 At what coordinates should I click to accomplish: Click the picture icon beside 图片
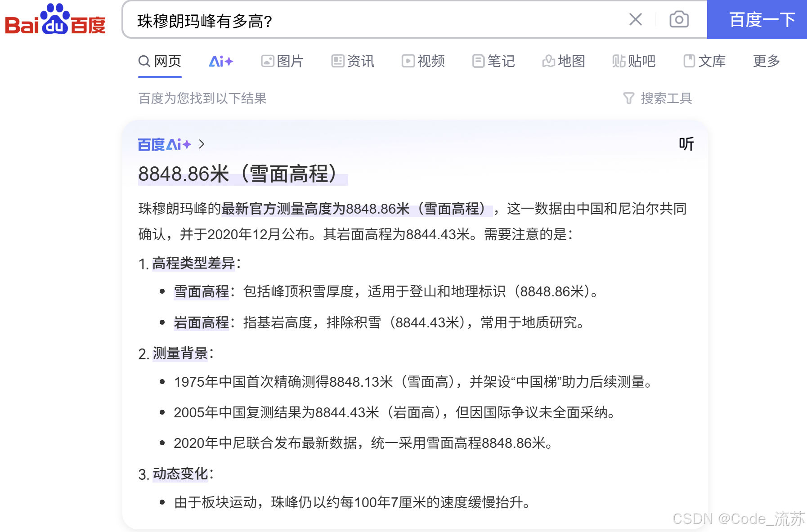[268, 61]
